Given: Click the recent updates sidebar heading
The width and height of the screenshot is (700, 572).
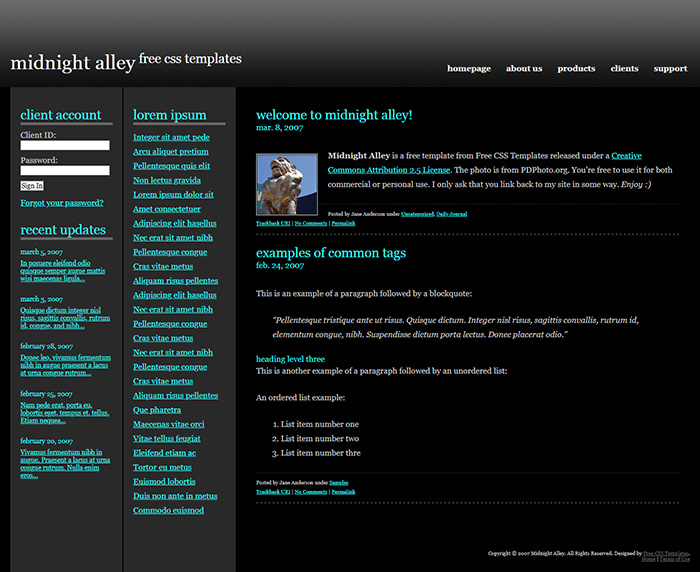Looking at the screenshot, I should [x=63, y=230].
